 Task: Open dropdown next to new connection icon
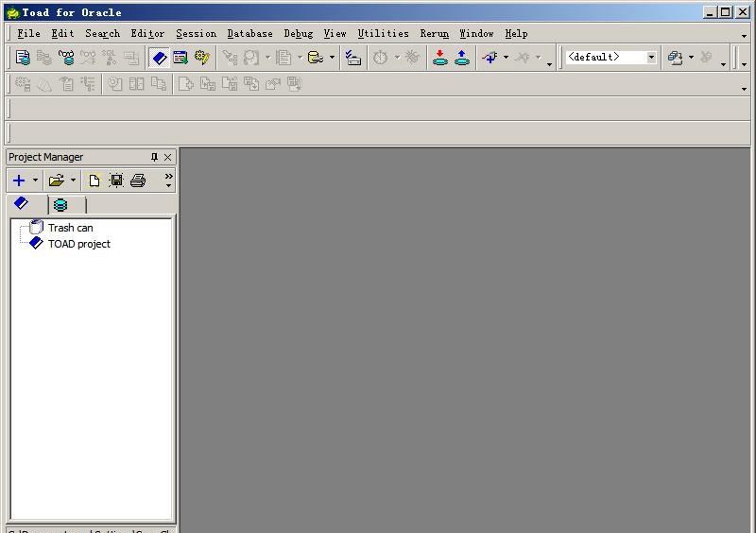coord(506,58)
